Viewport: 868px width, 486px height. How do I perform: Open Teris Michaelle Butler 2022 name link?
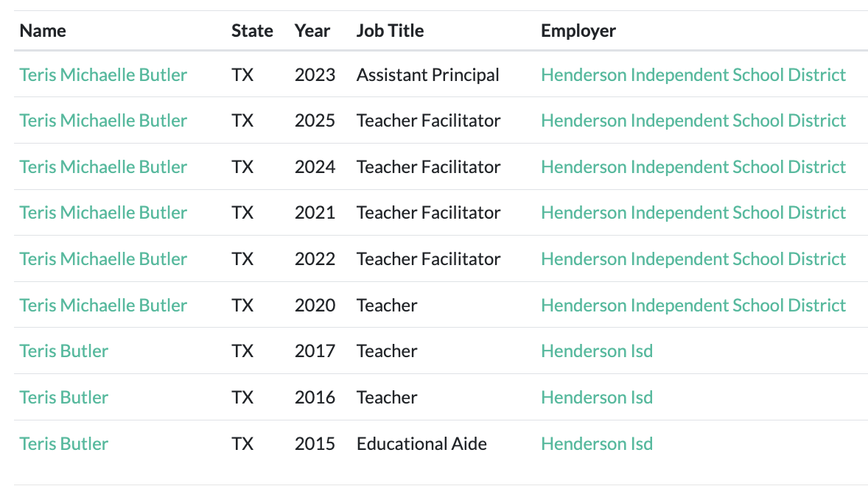point(103,259)
